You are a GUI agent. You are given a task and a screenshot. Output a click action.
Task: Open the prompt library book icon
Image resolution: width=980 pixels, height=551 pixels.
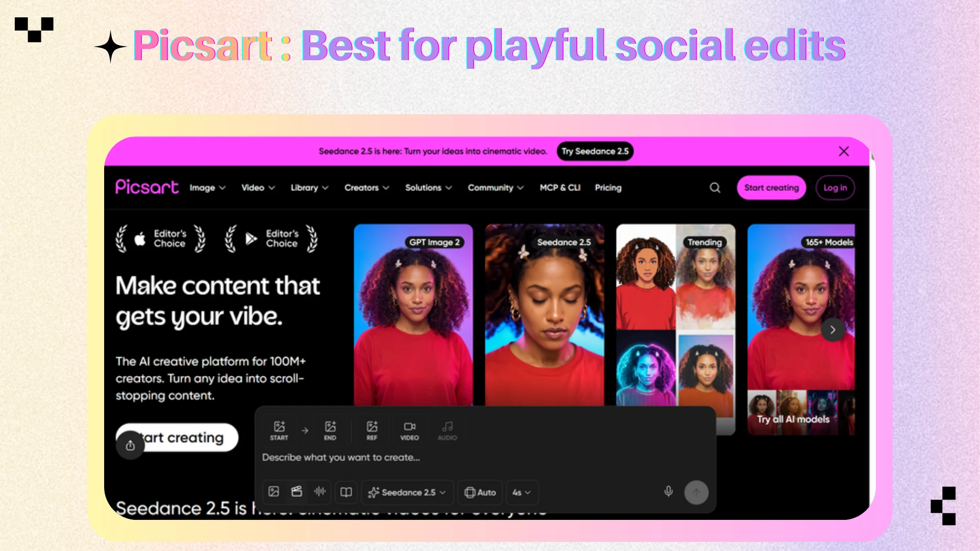(x=346, y=492)
